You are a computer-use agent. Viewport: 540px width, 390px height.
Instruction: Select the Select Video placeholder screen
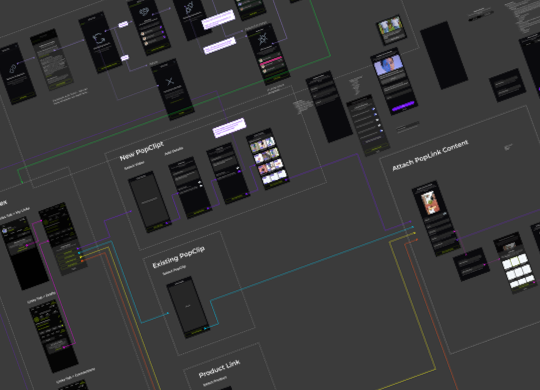pos(149,202)
